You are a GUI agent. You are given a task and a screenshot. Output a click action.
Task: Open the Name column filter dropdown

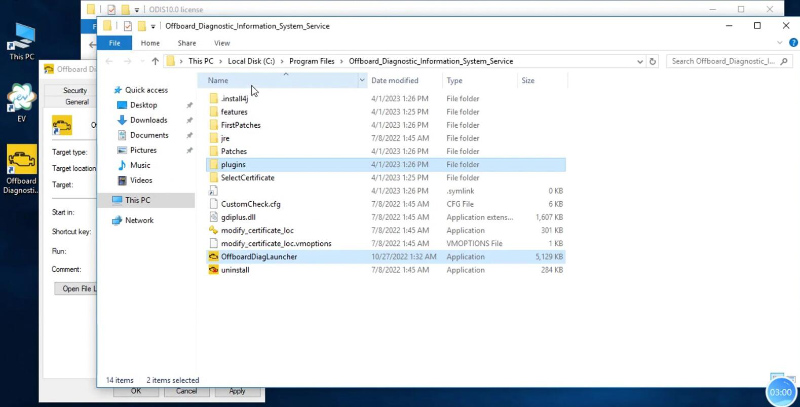pos(362,81)
